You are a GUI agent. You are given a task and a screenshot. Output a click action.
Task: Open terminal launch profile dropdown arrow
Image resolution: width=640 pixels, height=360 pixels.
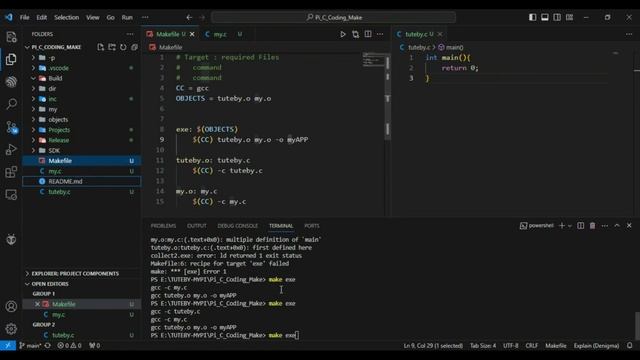(x=570, y=226)
